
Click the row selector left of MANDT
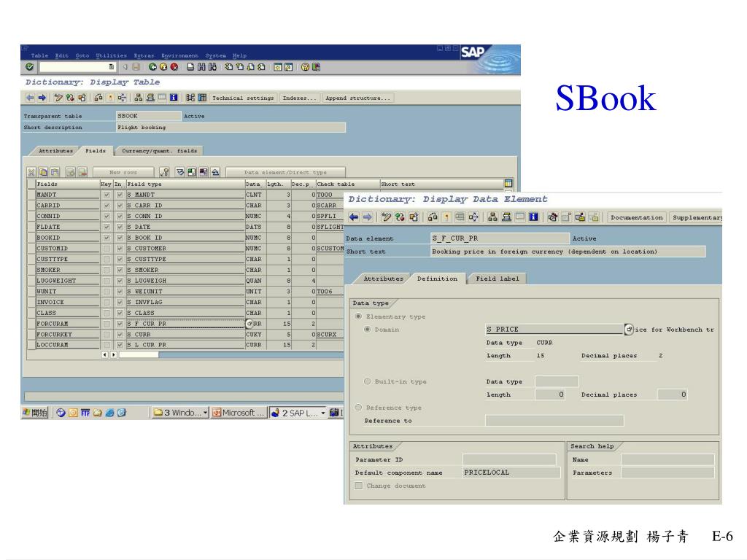click(x=31, y=195)
